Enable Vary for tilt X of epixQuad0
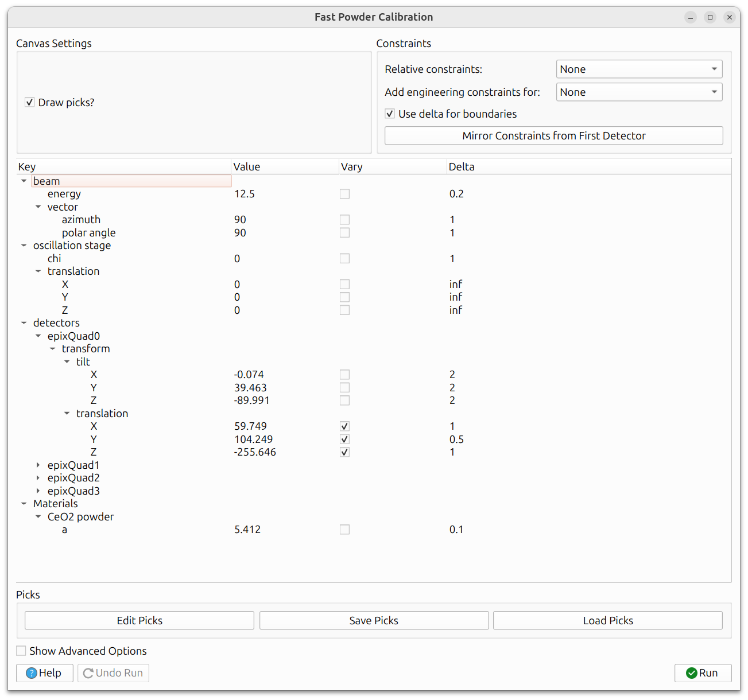Image resolution: width=748 pixels, height=700 pixels. (344, 375)
